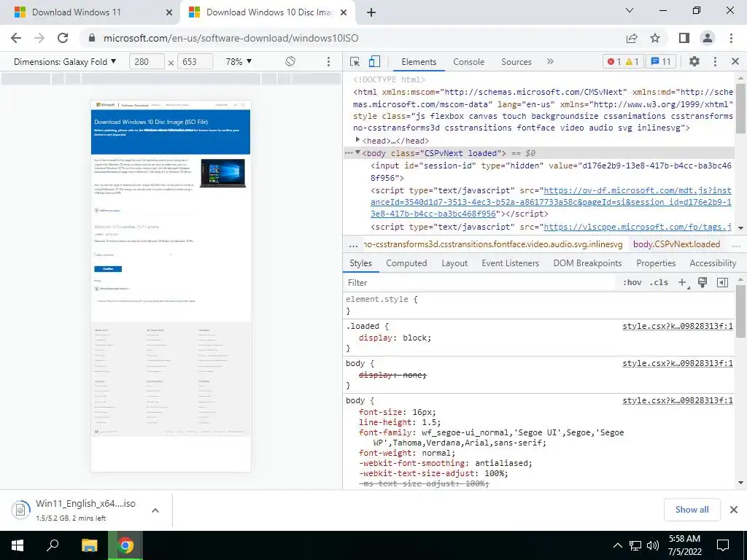Image resolution: width=747 pixels, height=560 pixels.
Task: Open a new browser tab
Action: pos(371,12)
